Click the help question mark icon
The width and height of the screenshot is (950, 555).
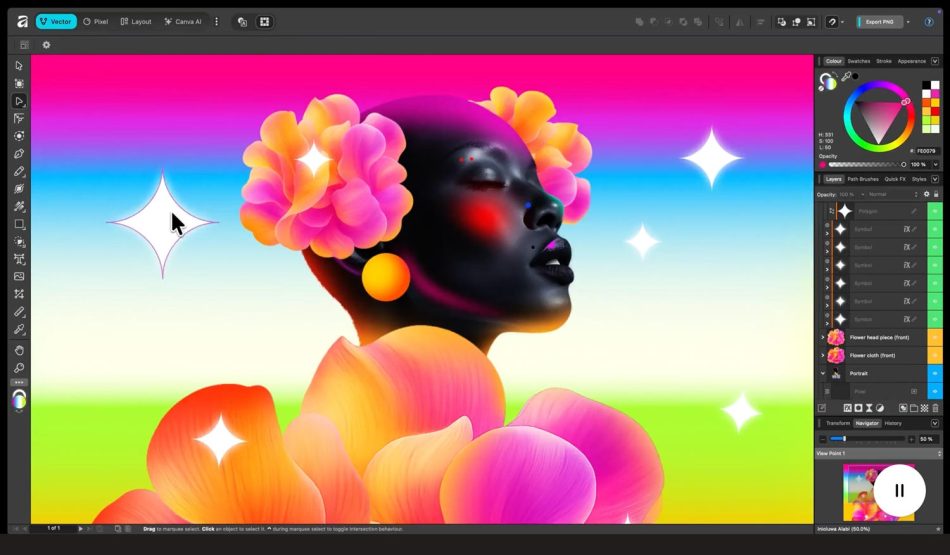[x=928, y=21]
